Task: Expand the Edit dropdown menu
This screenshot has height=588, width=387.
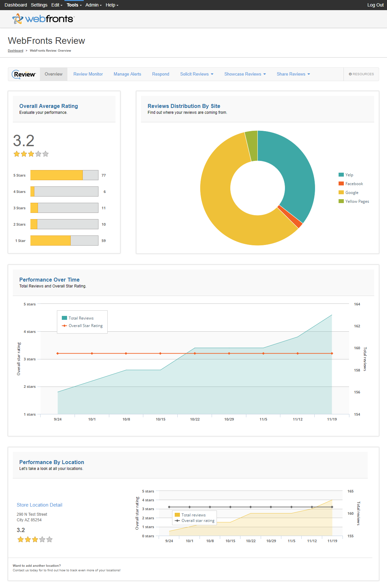Action: coord(57,5)
